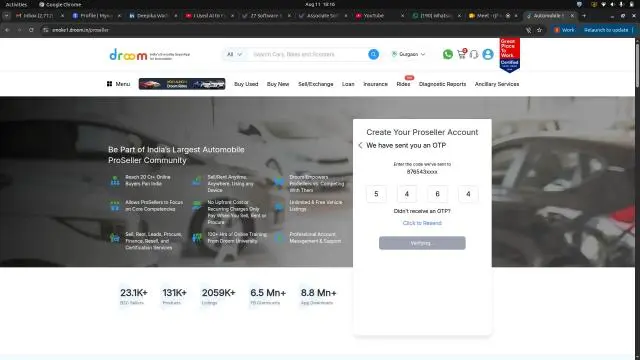Open Rides menu item
The width and height of the screenshot is (640, 360).
tap(403, 84)
